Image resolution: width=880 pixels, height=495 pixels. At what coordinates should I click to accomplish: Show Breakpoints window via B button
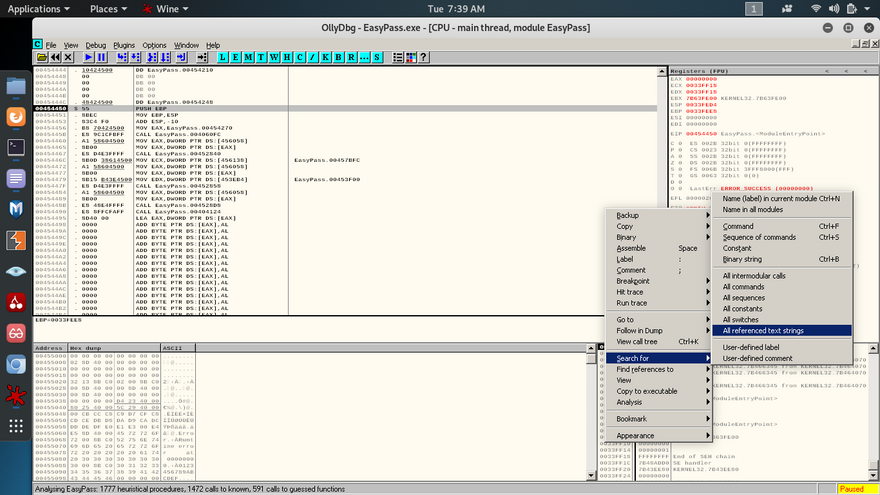(x=339, y=57)
